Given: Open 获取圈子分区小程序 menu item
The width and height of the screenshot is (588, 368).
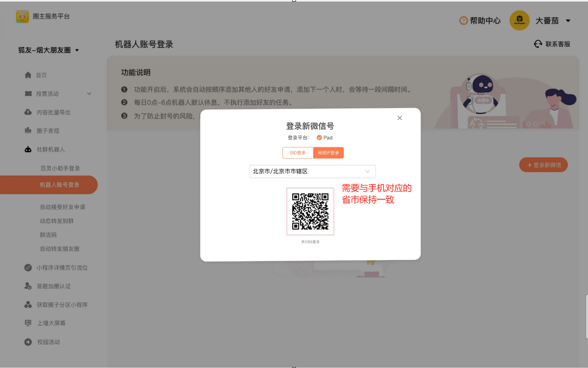Looking at the screenshot, I should click(62, 305).
